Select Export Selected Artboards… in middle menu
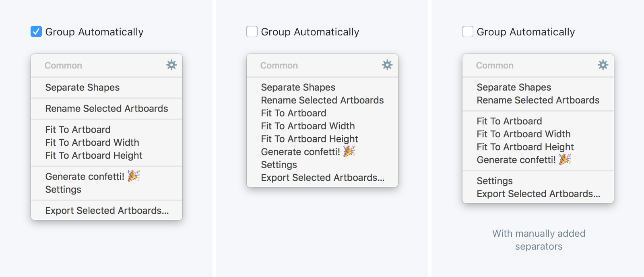This screenshot has height=277, width=644. tap(322, 178)
